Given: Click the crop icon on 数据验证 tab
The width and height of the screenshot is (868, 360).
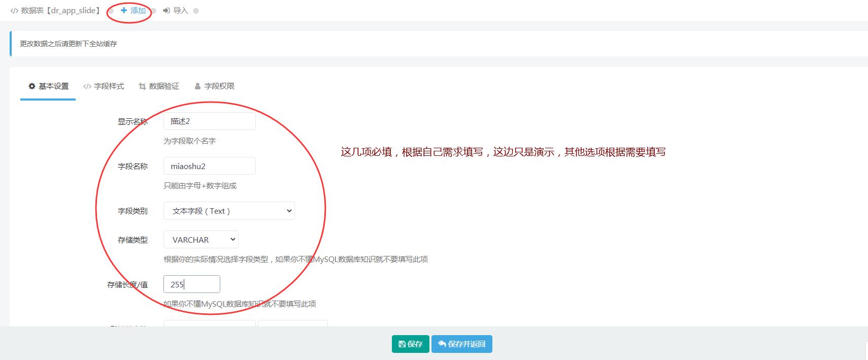Looking at the screenshot, I should 142,86.
